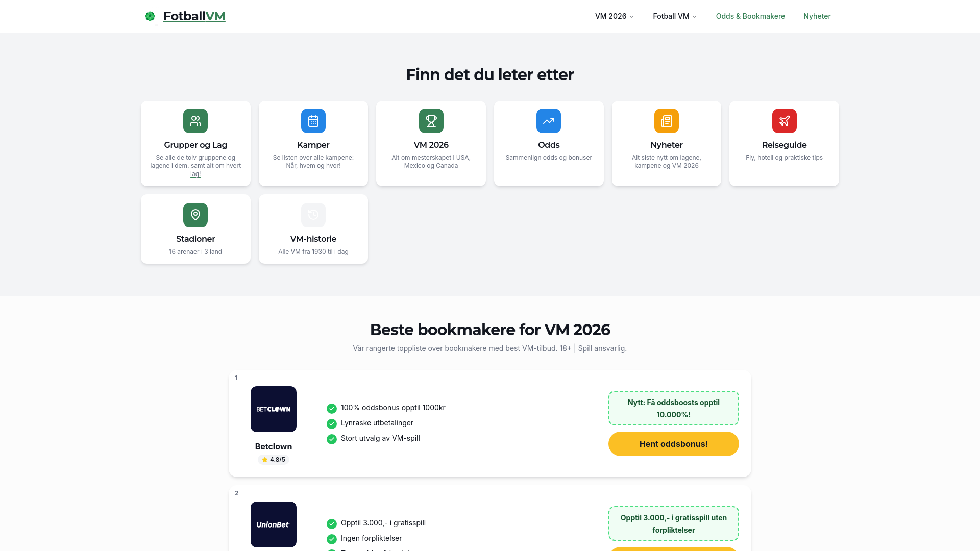Viewport: 980px width, 551px height.
Task: Open the FotballVM home link
Action: coord(194,16)
